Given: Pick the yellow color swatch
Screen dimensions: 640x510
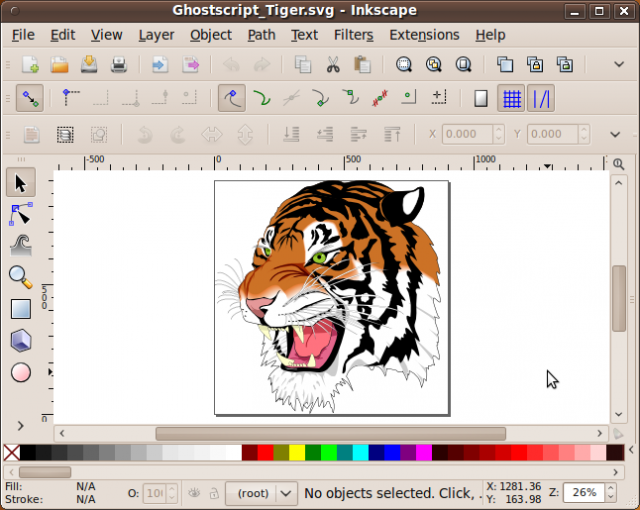Looking at the screenshot, I should click(x=297, y=453).
